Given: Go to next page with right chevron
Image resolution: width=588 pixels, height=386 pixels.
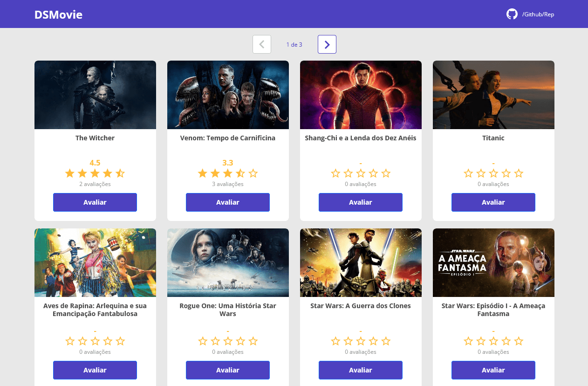Looking at the screenshot, I should [x=327, y=44].
